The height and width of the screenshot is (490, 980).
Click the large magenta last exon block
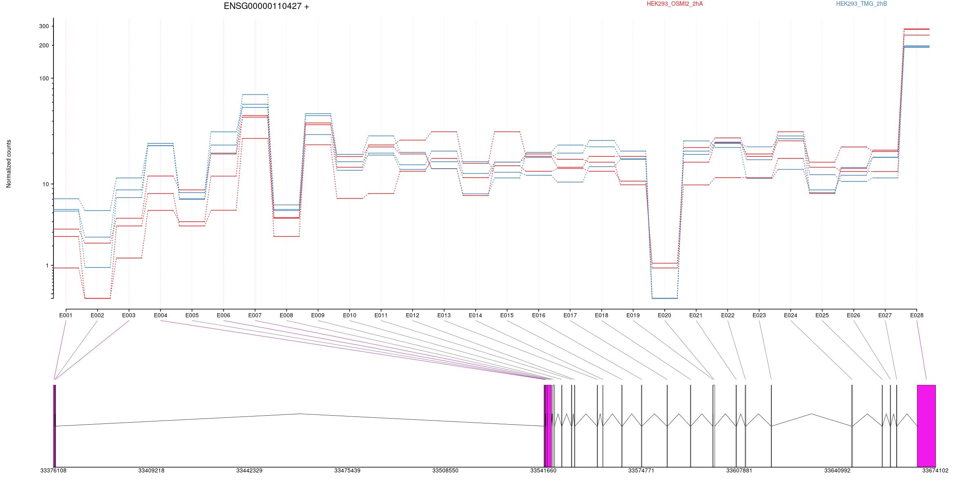(x=927, y=426)
